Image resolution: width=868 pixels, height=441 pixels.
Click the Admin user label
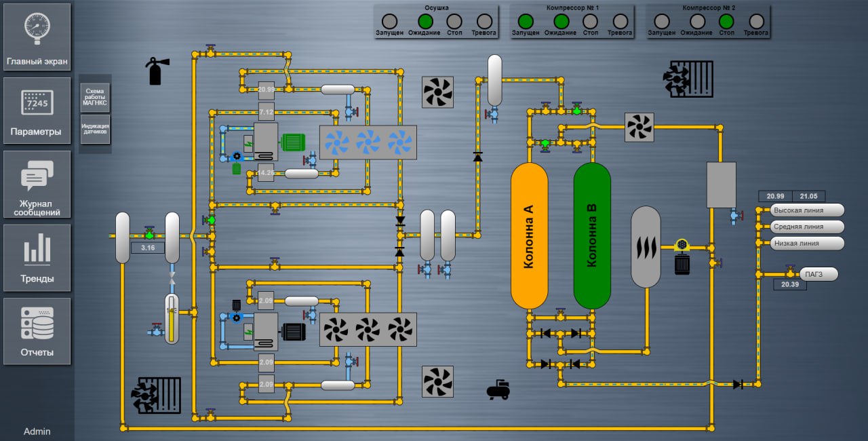point(37,432)
